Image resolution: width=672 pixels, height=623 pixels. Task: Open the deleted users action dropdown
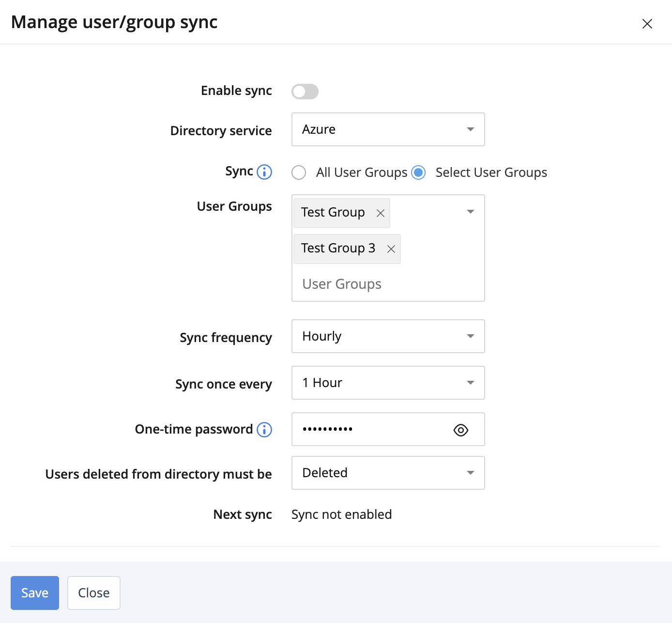388,473
